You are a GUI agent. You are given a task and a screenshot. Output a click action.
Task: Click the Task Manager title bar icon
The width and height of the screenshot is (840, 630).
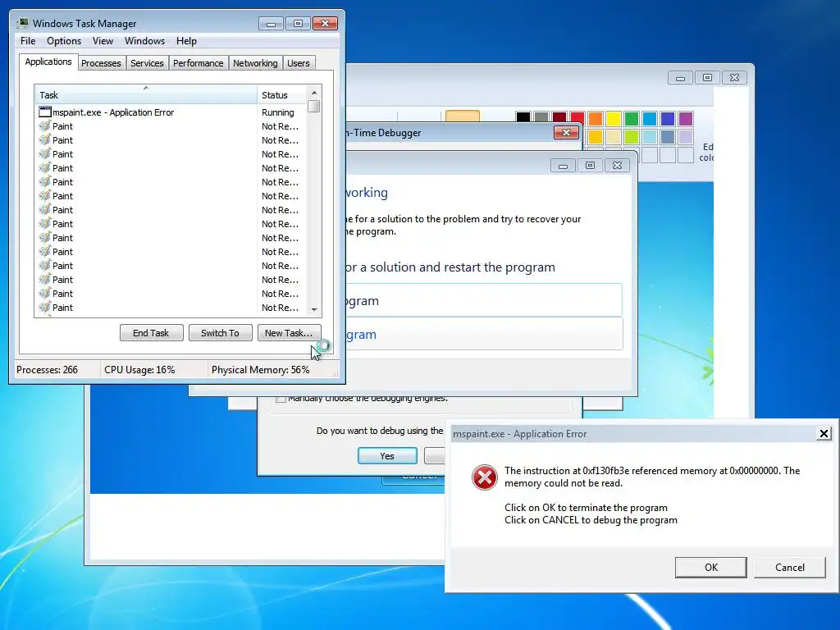22,23
